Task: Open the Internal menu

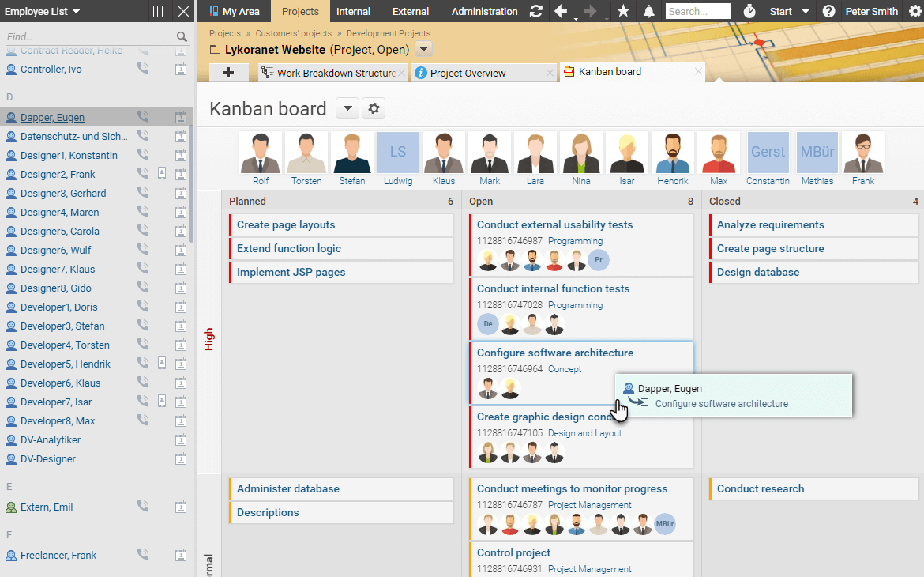Action: point(353,11)
